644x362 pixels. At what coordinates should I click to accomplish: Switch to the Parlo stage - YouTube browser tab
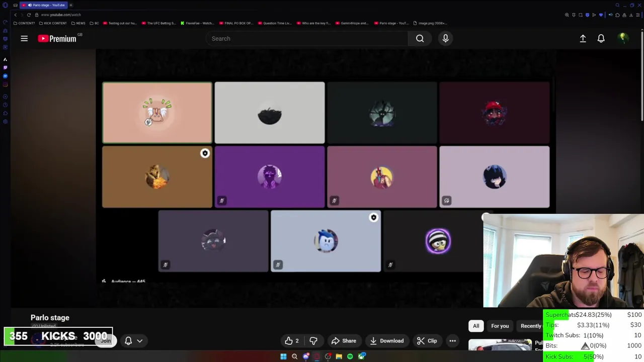coord(44,5)
